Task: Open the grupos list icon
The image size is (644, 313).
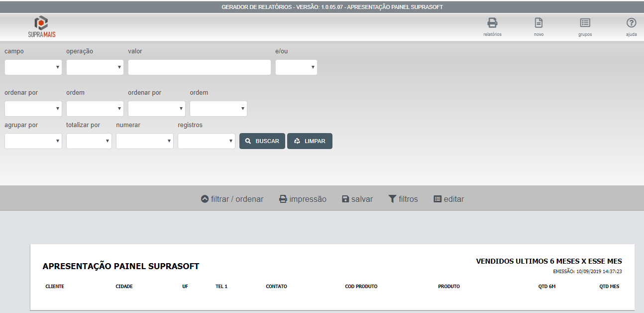Action: (585, 23)
